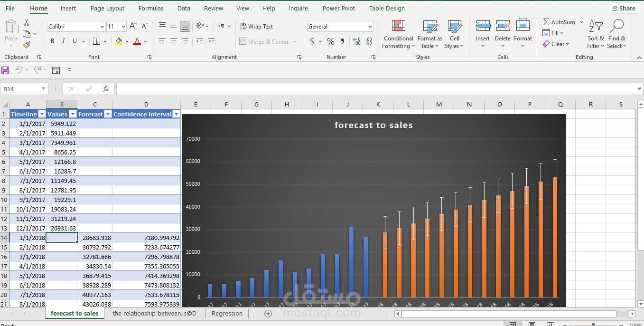Screen dimensions: 644x326
Task: Open Format as Table gallery
Action: coord(430,34)
